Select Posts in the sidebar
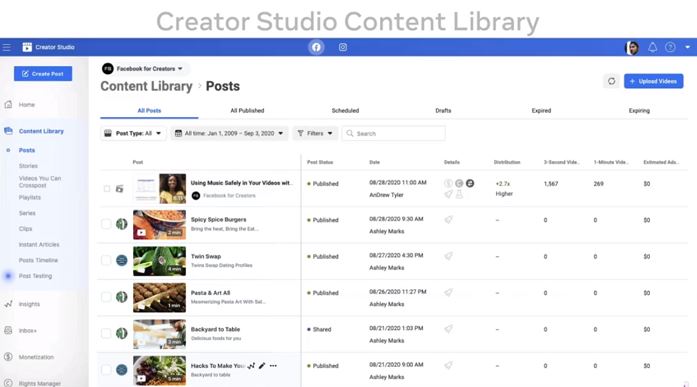 [x=27, y=150]
